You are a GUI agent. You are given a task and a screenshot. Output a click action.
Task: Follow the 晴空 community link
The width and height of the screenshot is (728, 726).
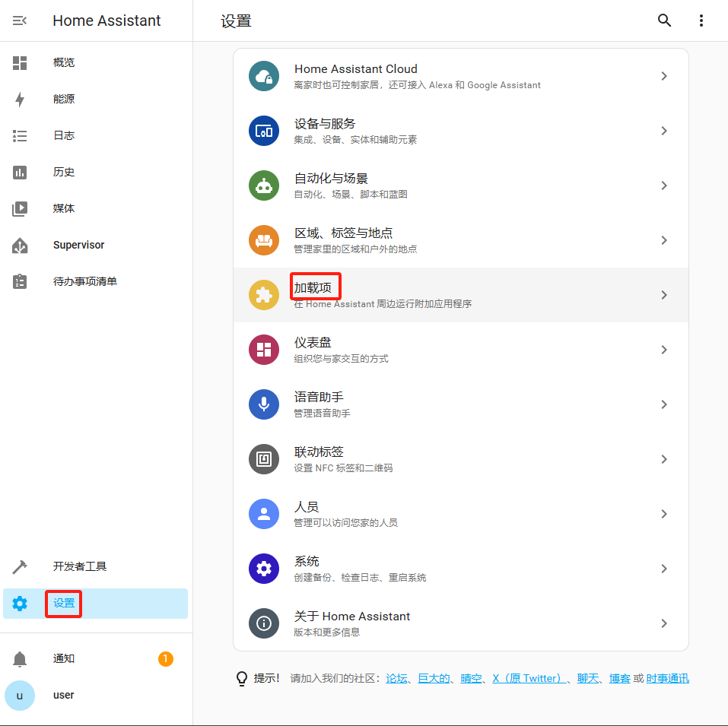(471, 679)
